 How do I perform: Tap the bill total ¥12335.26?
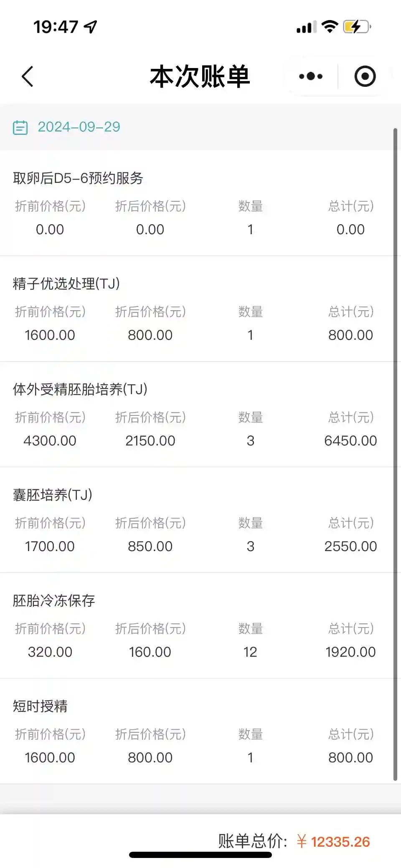[333, 842]
